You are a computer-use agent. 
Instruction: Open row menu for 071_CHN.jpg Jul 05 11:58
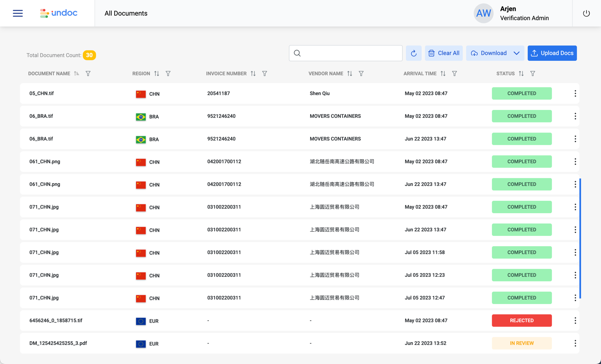[575, 252]
